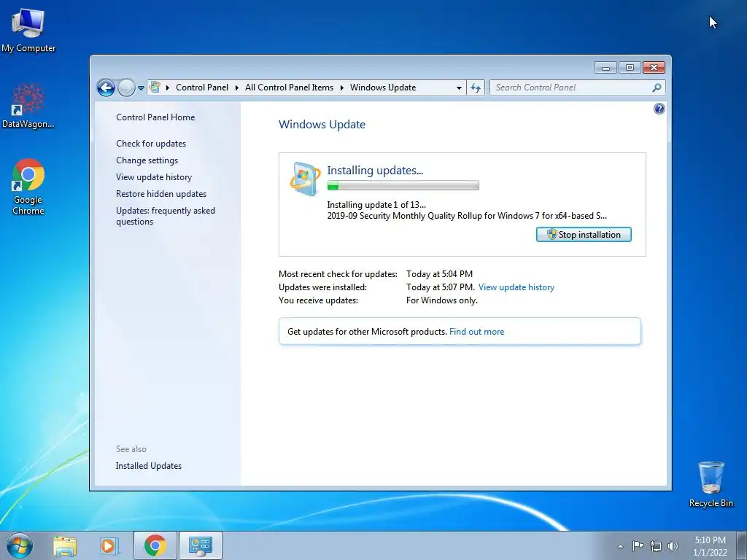
Task: Open Change settings
Action: pyautogui.click(x=147, y=160)
